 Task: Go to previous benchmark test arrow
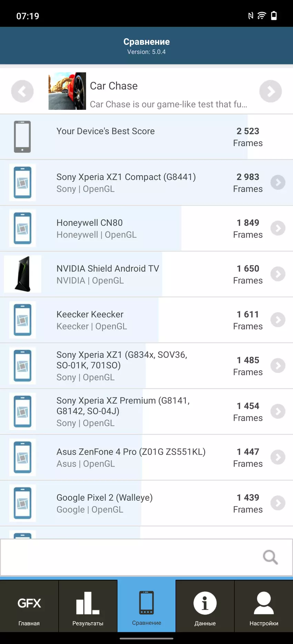point(22,91)
